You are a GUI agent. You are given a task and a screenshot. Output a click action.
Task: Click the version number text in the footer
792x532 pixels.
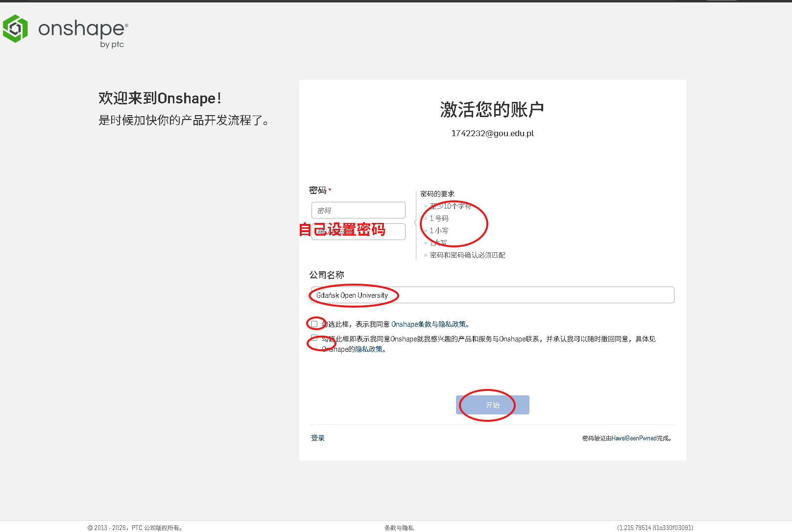pyautogui.click(x=655, y=528)
